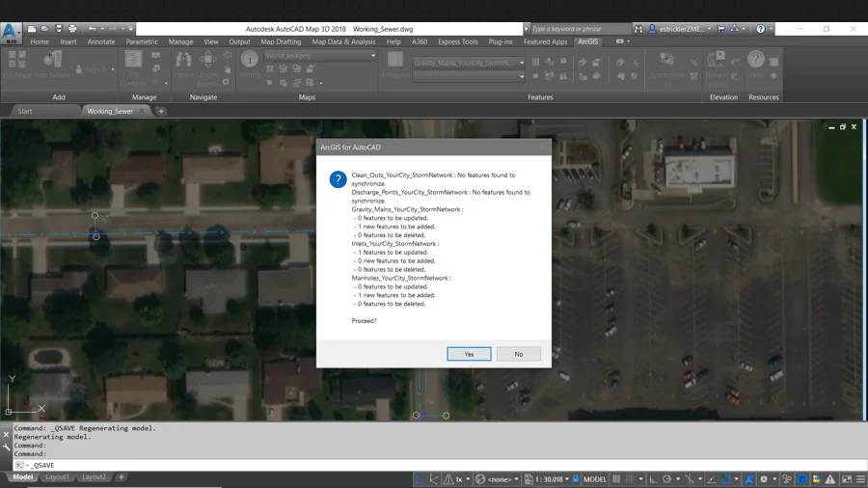Toggle MODEL space button in status bar
This screenshot has width=868, height=488.
pyautogui.click(x=595, y=479)
